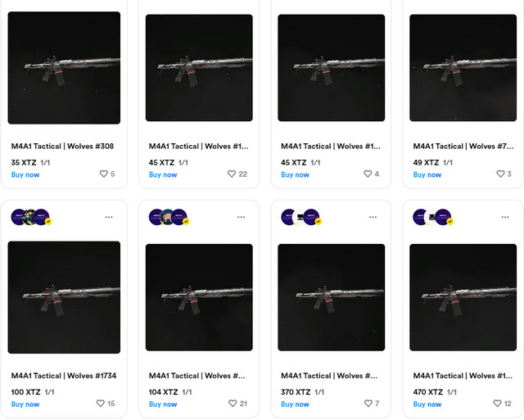This screenshot has height=420, width=524.
Task: Click heart on the 470 XTZ listing
Action: [497, 404]
